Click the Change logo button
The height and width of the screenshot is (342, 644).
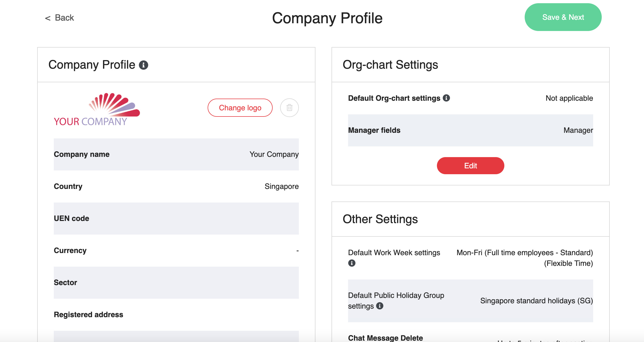[x=240, y=108]
